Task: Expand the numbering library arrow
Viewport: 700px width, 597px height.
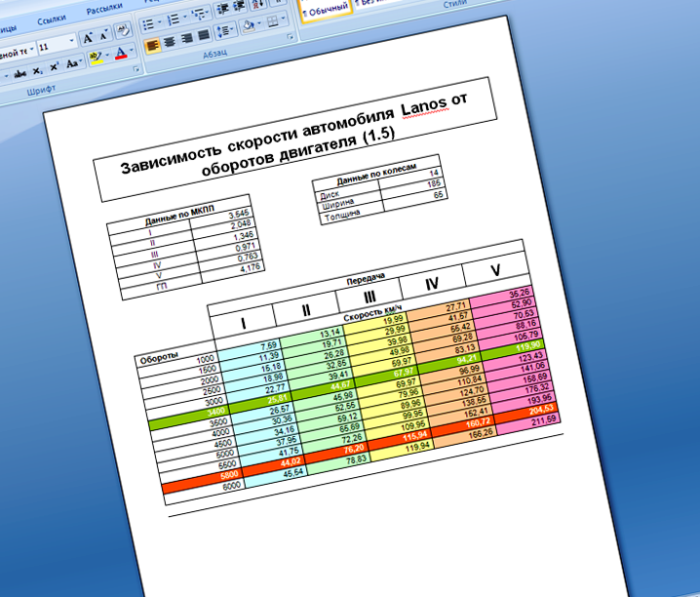Action: pyautogui.click(x=184, y=17)
